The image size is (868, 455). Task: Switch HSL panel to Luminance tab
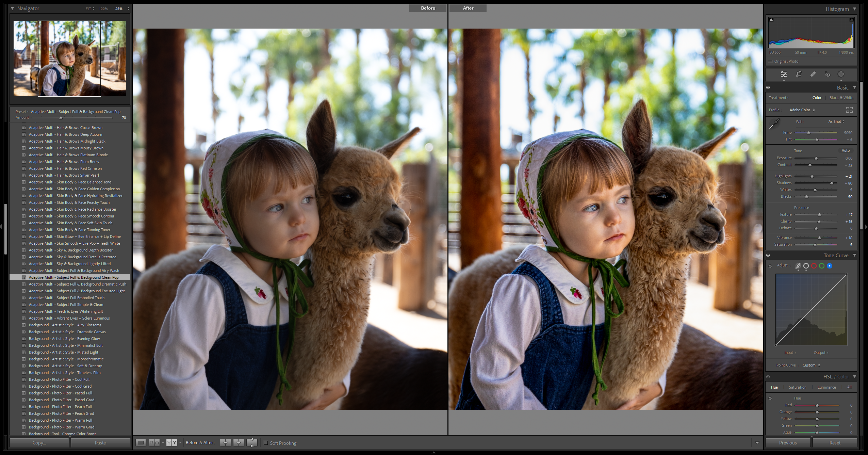tap(826, 387)
